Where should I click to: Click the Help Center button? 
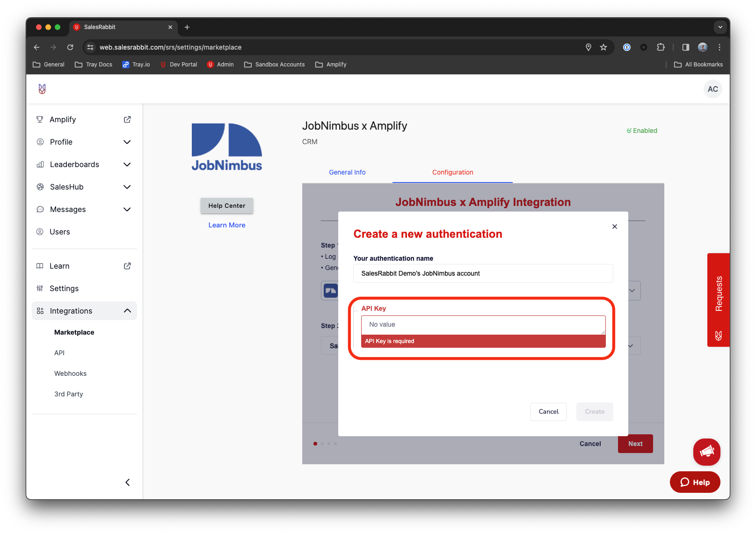point(227,205)
